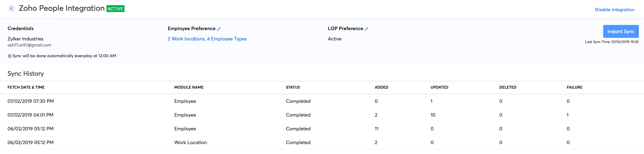The image size is (644, 154).
Task: Click the Disable Integration link
Action: [x=614, y=10]
